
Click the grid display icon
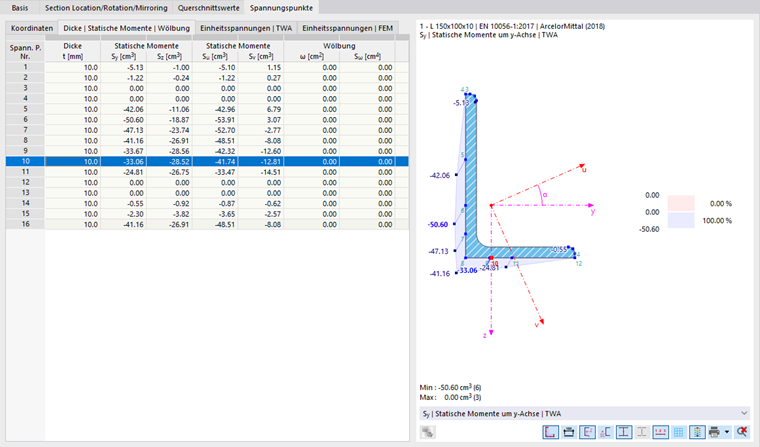click(679, 431)
